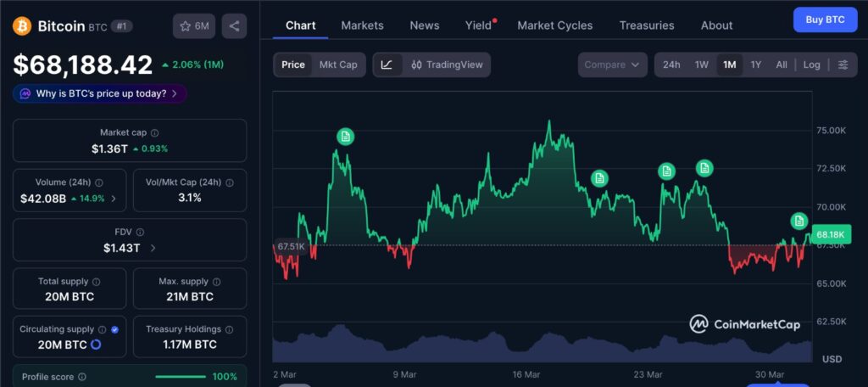Open the Markets tab
The height and width of the screenshot is (387, 868).
tap(362, 25)
